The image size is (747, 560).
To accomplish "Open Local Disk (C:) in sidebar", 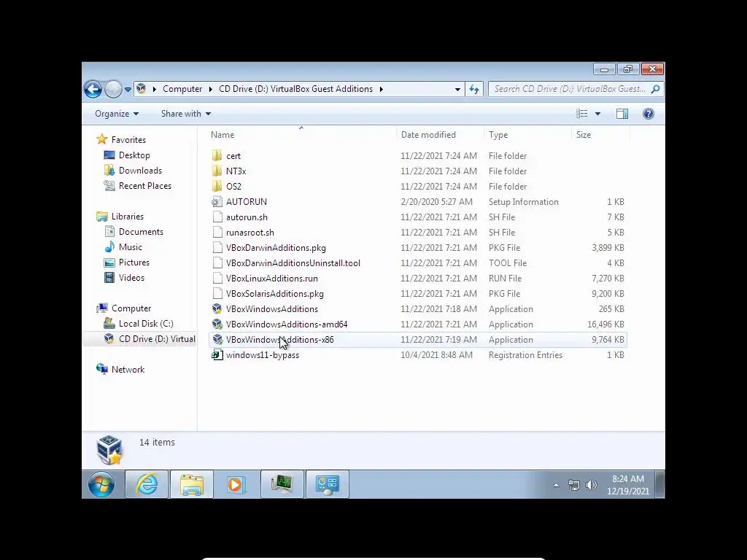I will [x=146, y=324].
